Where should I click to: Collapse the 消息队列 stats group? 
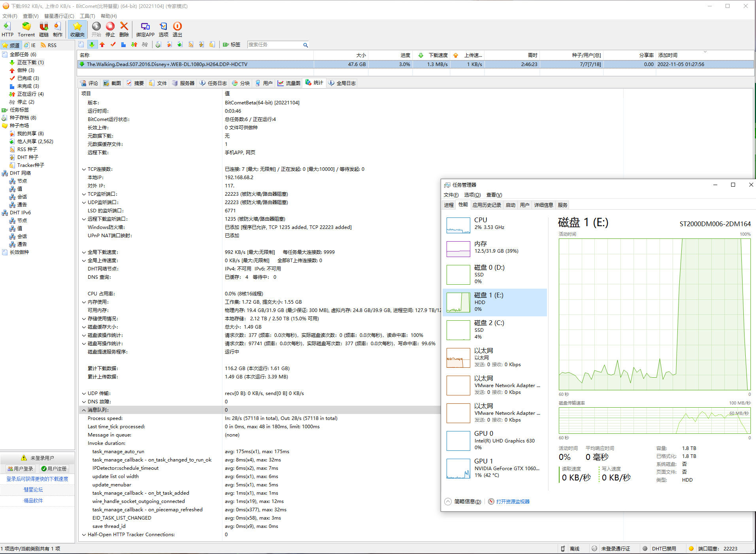[x=84, y=410]
